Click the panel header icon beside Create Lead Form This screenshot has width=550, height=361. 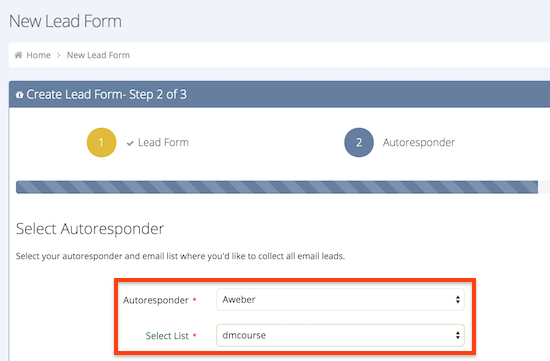click(x=20, y=94)
